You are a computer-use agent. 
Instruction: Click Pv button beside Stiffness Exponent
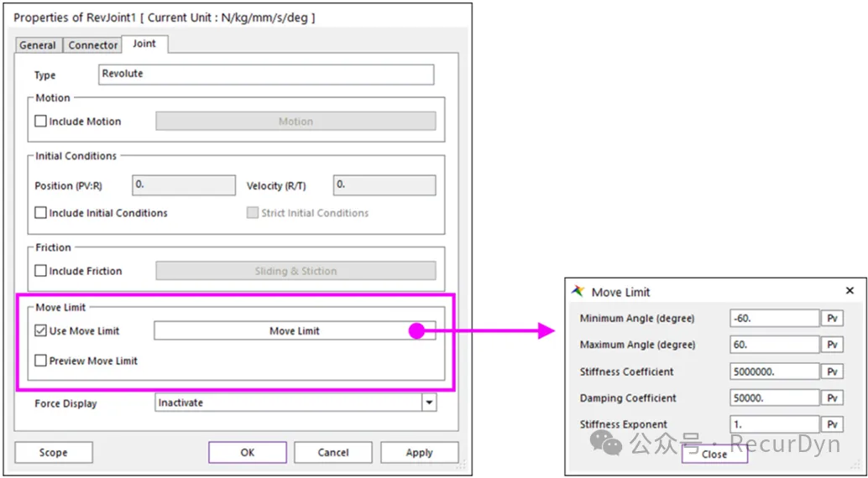(831, 424)
